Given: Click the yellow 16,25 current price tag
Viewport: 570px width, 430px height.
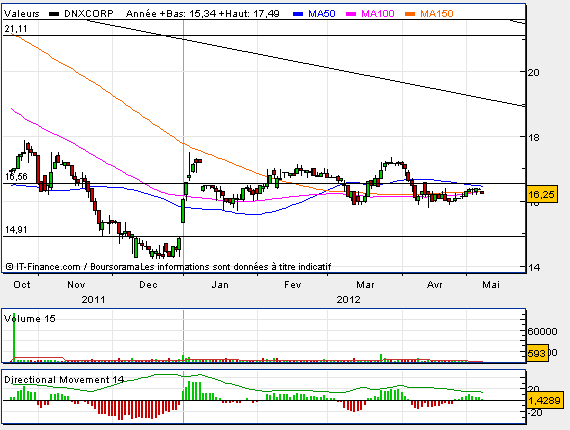Looking at the screenshot, I should (x=541, y=195).
